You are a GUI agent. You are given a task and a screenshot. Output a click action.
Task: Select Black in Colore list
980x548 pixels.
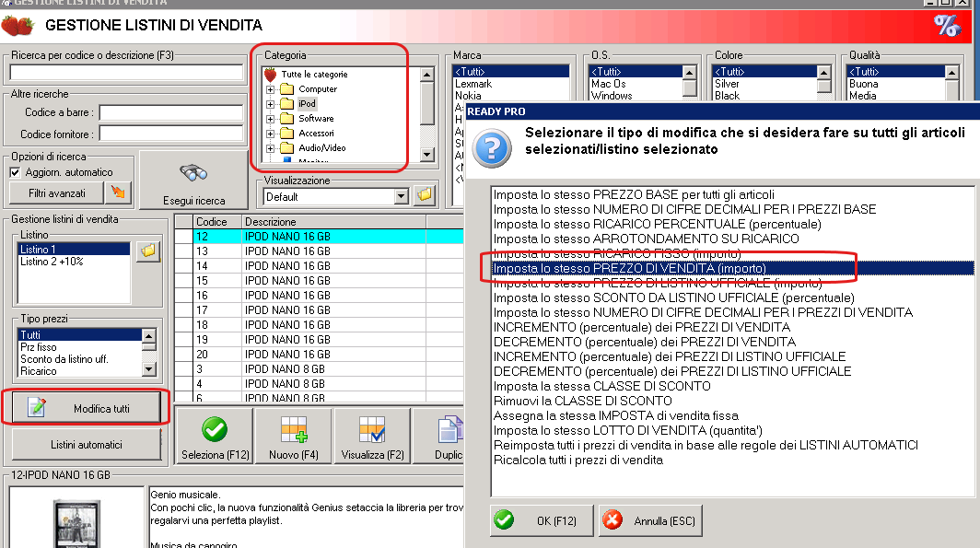pyautogui.click(x=765, y=96)
